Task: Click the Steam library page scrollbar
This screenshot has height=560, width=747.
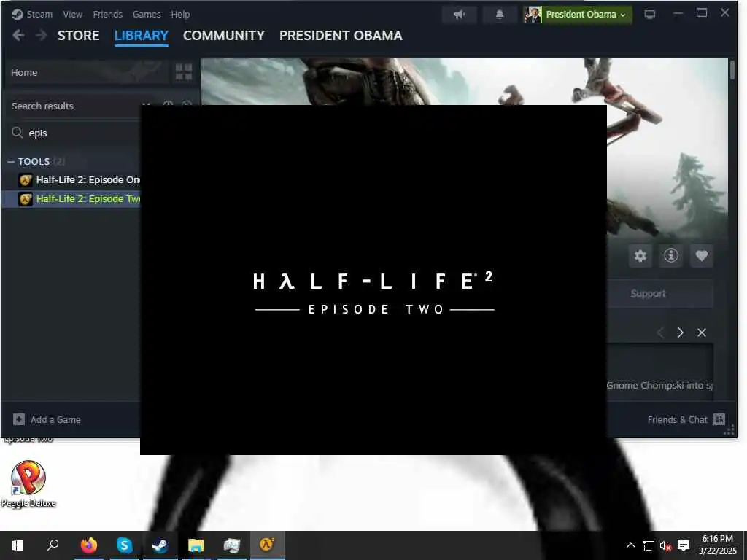Action: click(x=732, y=71)
